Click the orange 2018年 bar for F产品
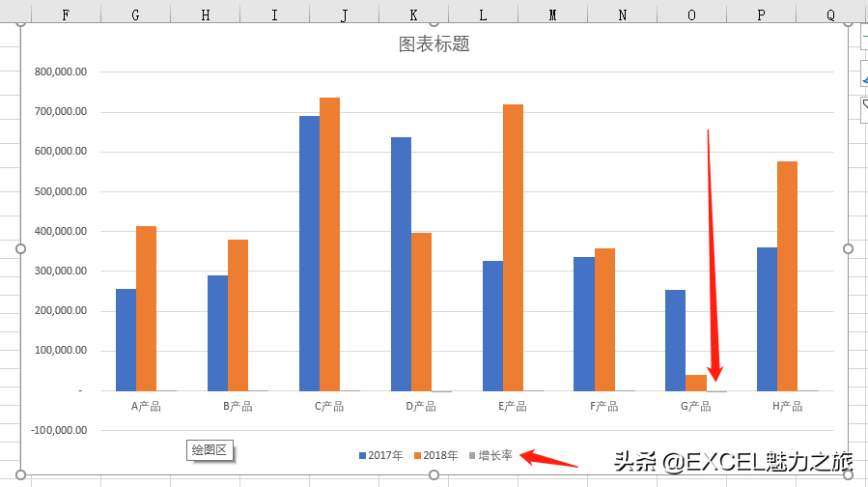868x487 pixels. tap(604, 320)
